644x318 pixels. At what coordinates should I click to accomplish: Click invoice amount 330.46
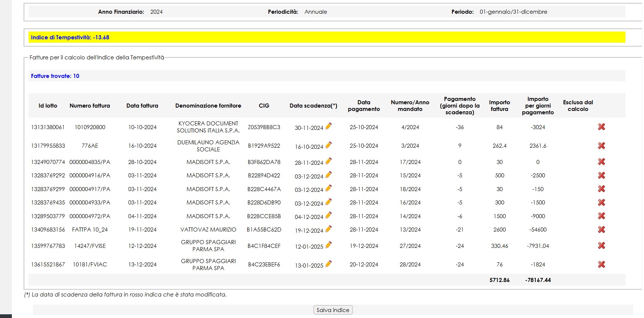click(499, 246)
